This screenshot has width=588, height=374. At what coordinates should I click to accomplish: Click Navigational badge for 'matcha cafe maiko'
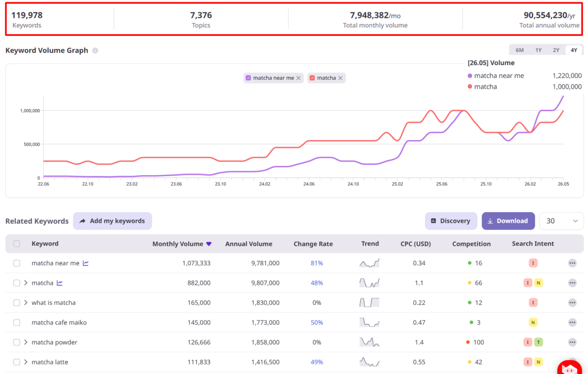[x=533, y=323]
